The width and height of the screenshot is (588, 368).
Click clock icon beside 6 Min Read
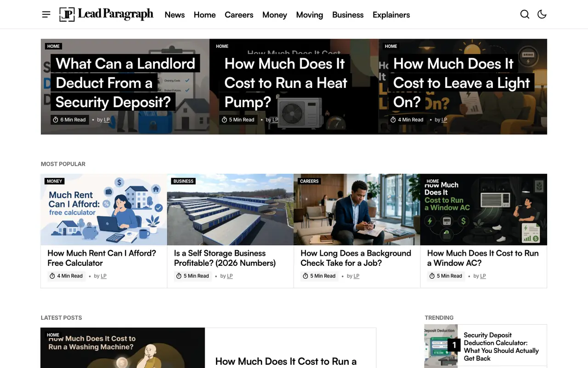pyautogui.click(x=56, y=120)
